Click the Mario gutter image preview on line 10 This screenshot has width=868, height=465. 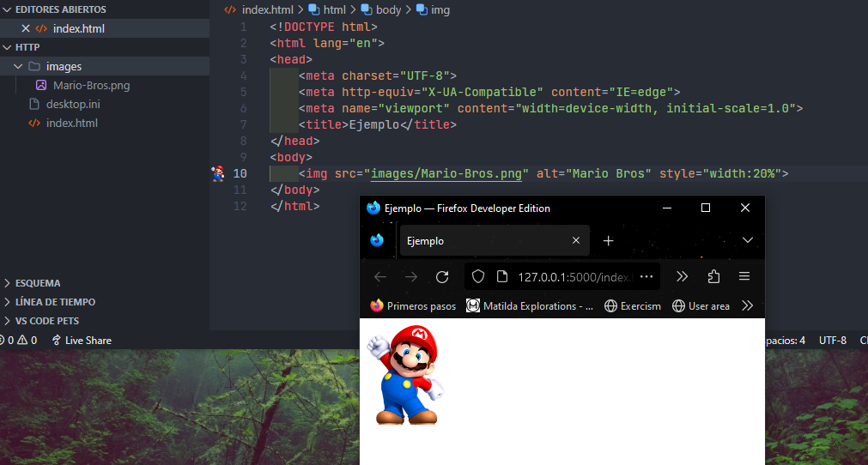218,173
